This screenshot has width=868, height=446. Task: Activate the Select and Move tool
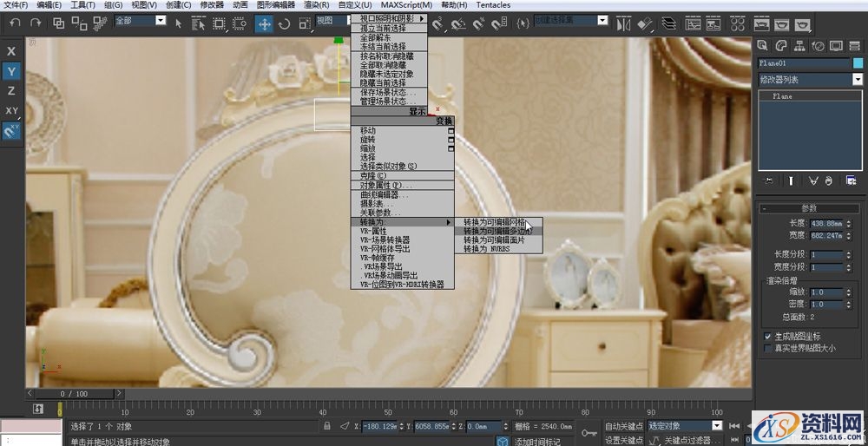coord(264,23)
